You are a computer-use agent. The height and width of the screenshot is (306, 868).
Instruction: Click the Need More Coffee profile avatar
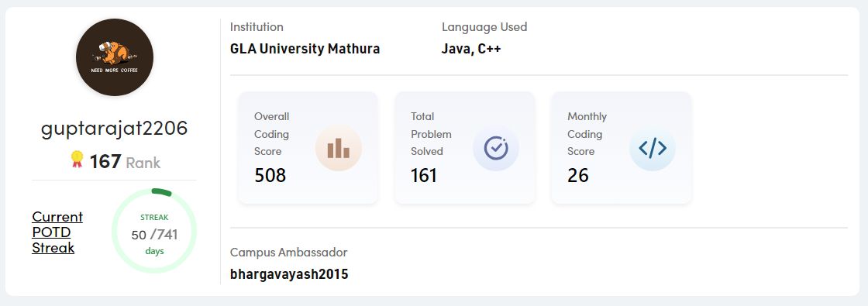click(x=115, y=57)
